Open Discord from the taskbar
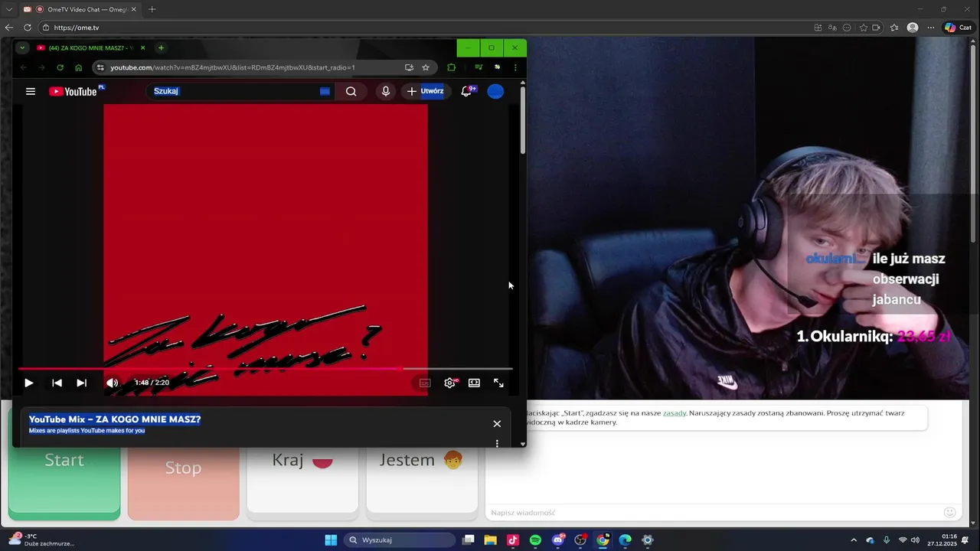Viewport: 980px width, 551px height. 558,540
